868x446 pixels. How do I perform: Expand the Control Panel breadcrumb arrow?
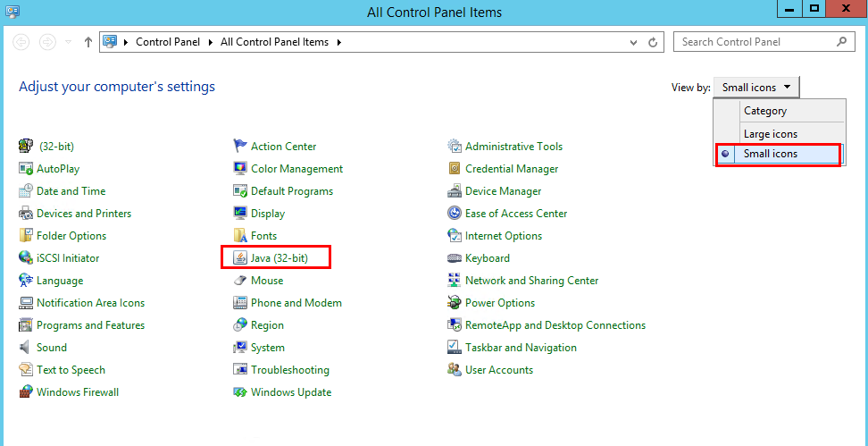[x=211, y=42]
